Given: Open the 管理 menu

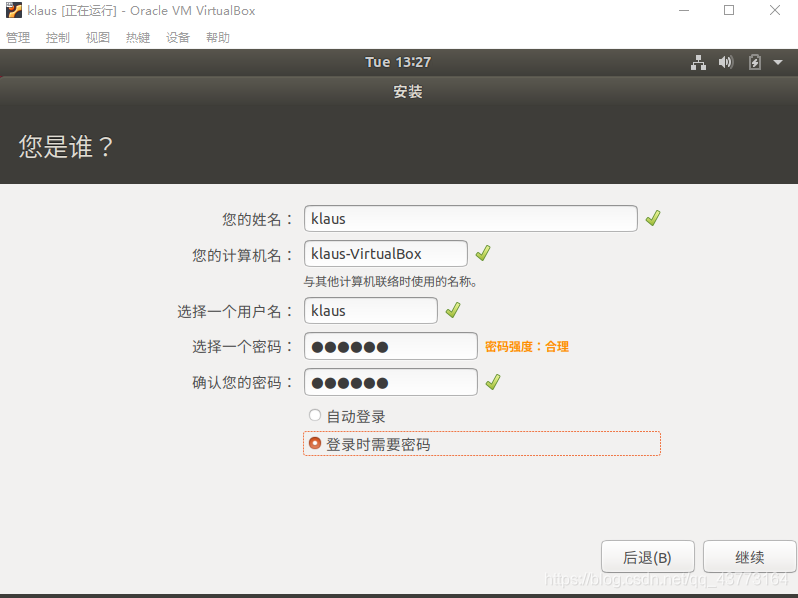Looking at the screenshot, I should (x=18, y=37).
